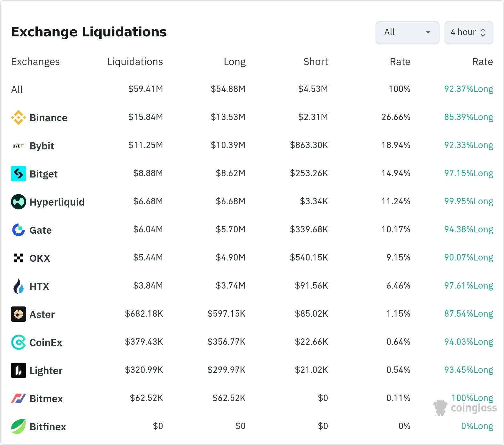Sort by the Short column header
Image resolution: width=504 pixels, height=445 pixels.
tap(315, 62)
